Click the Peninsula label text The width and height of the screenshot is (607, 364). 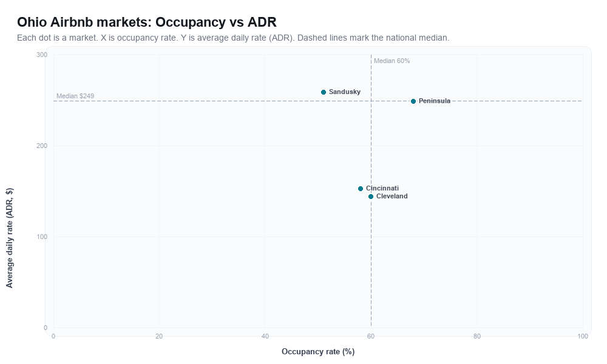pos(435,101)
